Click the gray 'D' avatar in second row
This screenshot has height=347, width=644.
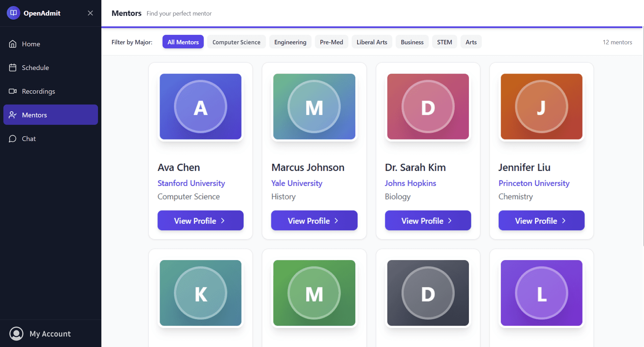point(428,293)
